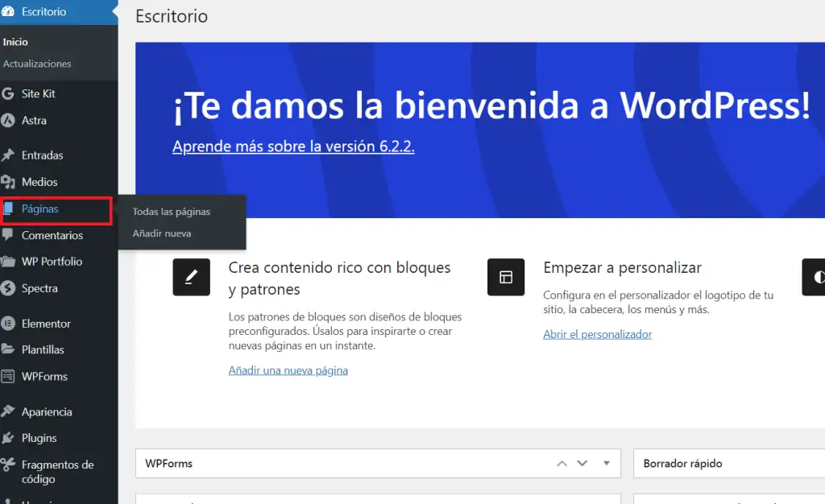Click the pencil edit icon tile
825x504 pixels.
[x=191, y=277]
